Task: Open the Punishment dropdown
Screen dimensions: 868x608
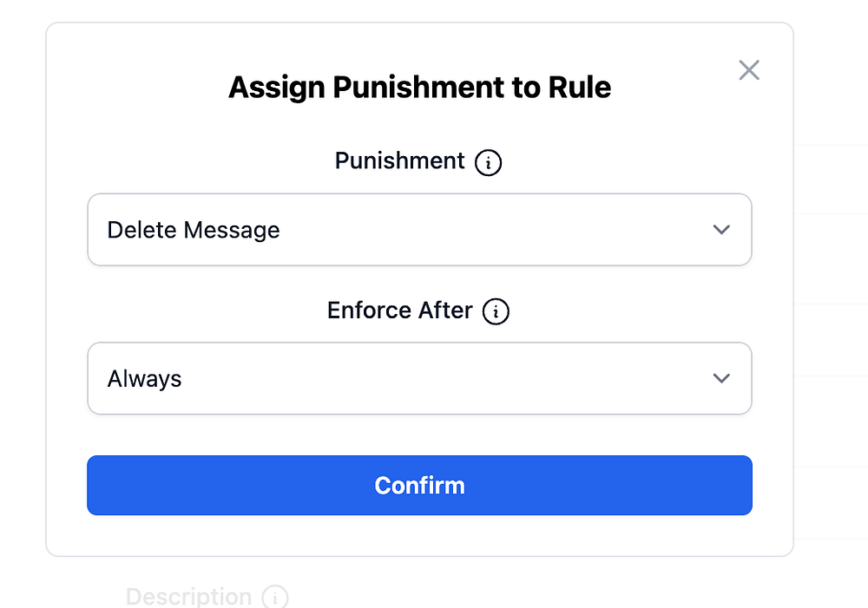Action: (419, 230)
